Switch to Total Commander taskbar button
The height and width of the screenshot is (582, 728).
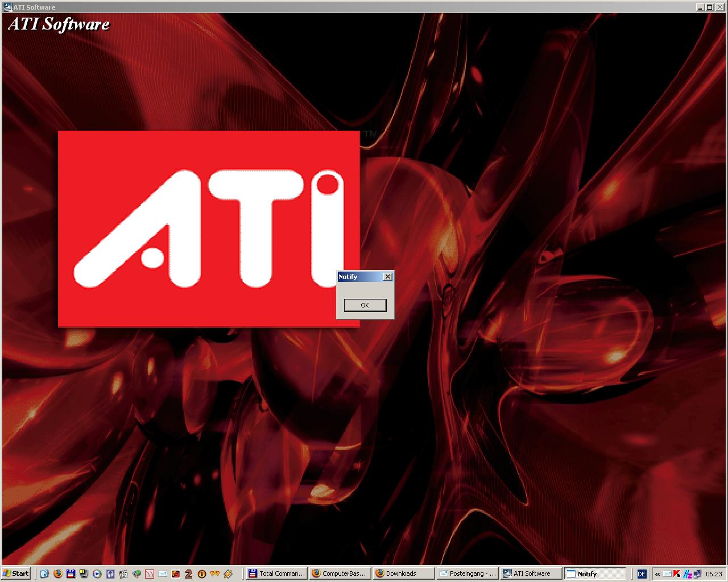click(x=277, y=573)
